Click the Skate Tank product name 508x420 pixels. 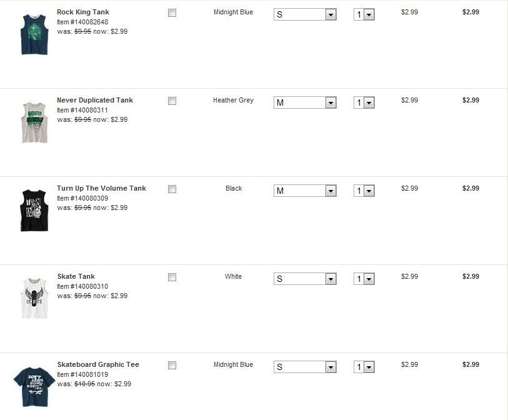point(76,276)
